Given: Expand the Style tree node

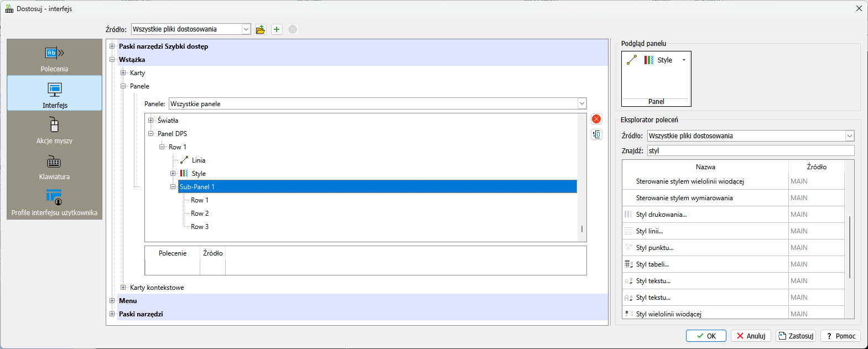Looking at the screenshot, I should (173, 174).
